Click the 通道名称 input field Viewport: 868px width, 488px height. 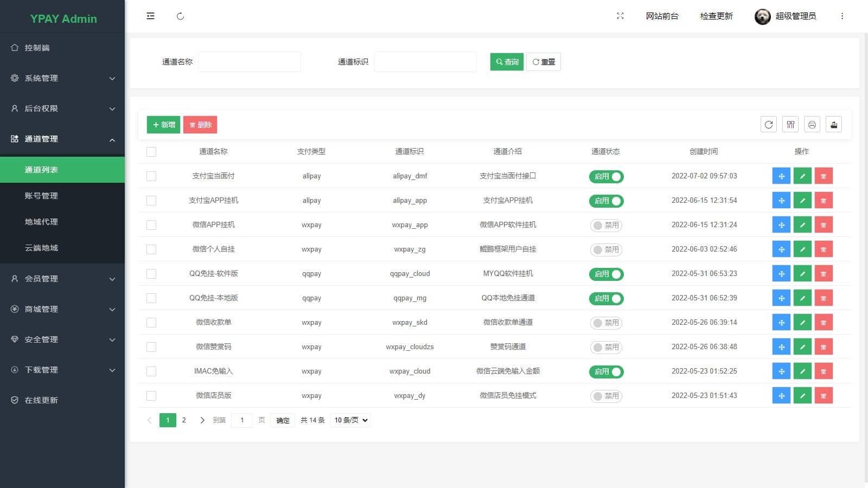[250, 61]
